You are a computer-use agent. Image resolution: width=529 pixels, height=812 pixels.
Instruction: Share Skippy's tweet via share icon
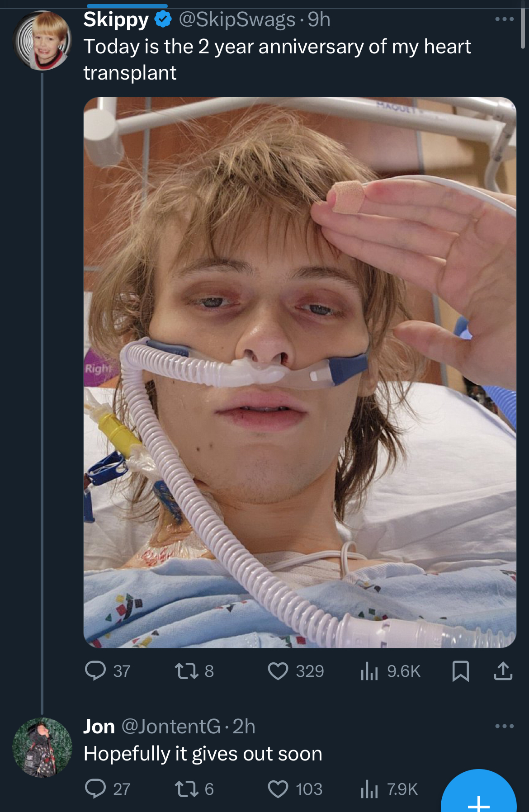[x=503, y=671]
